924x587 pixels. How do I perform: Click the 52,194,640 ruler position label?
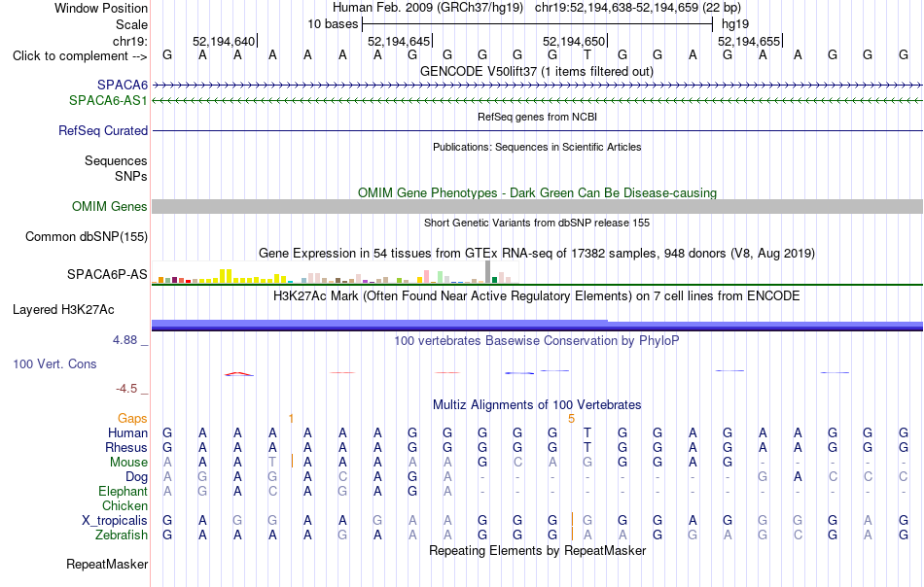[224, 41]
